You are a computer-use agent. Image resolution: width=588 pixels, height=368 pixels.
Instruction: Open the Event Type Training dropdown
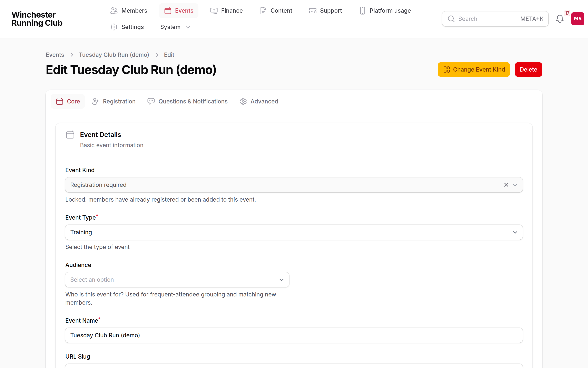(294, 232)
